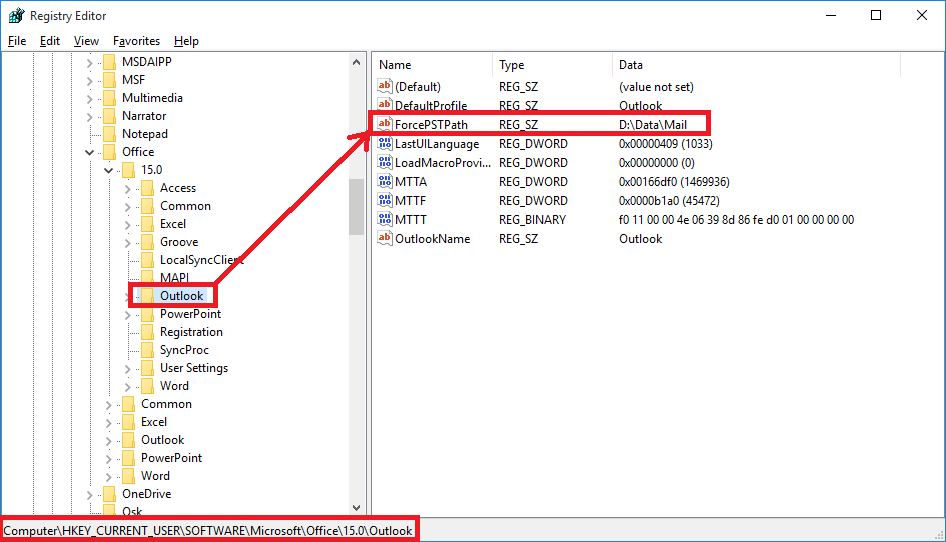Click the SyncProc folder icon
Viewport: 946px width, 542px height.
(x=147, y=350)
